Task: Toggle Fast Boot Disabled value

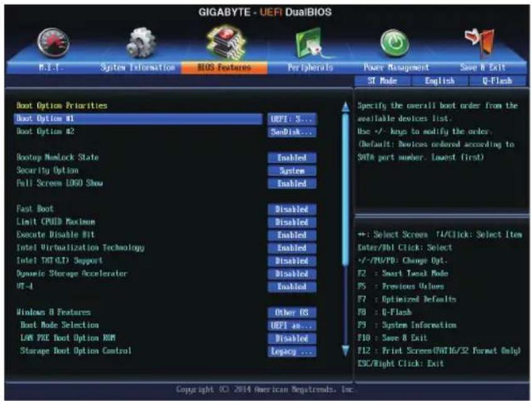Action: [292, 210]
